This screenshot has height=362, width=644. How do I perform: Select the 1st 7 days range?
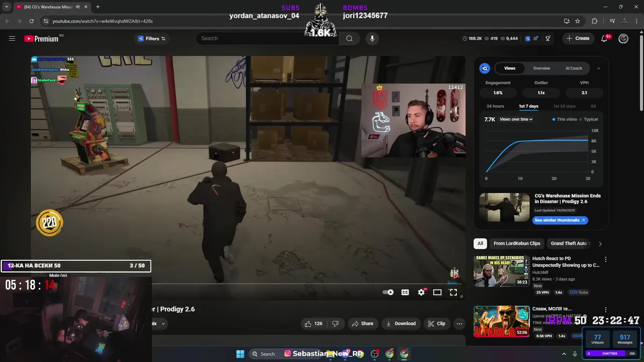[x=529, y=106]
